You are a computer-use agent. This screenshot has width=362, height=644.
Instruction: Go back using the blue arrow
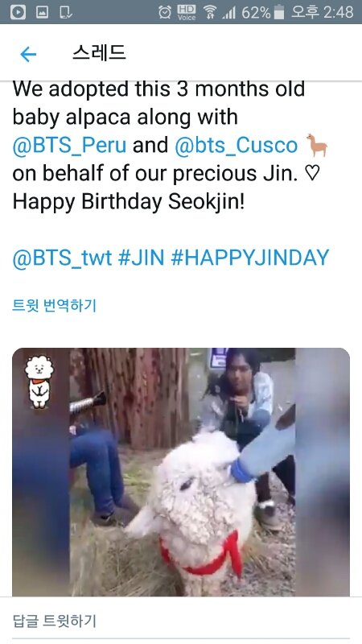pyautogui.click(x=28, y=54)
